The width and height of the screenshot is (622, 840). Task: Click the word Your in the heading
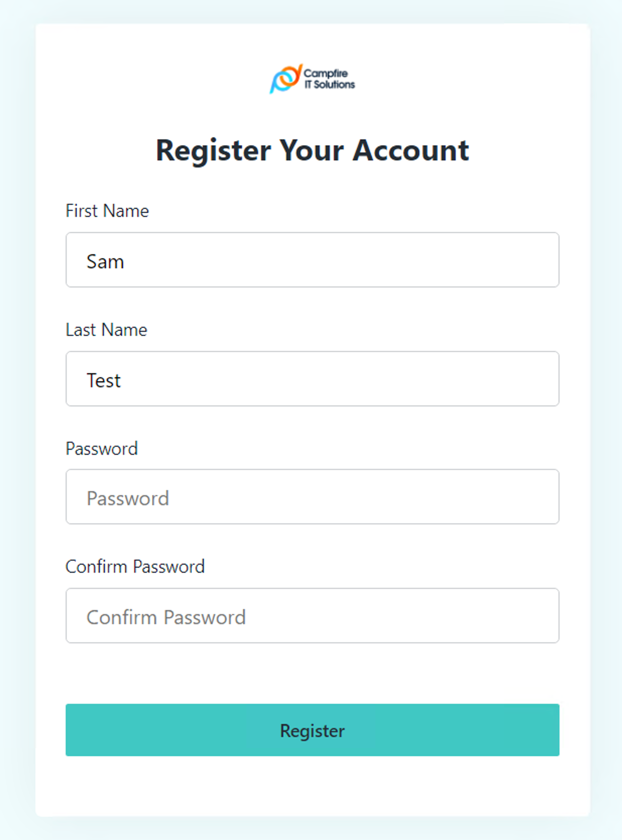(x=312, y=150)
